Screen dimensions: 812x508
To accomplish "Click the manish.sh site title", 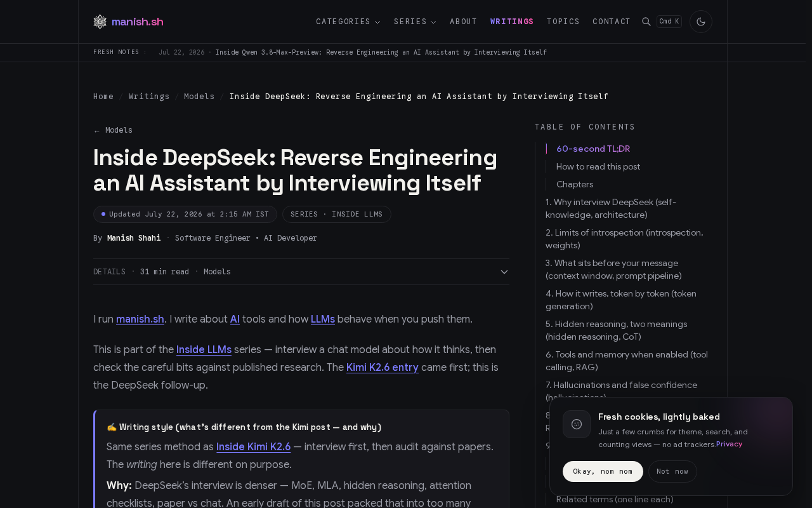I will point(138,22).
